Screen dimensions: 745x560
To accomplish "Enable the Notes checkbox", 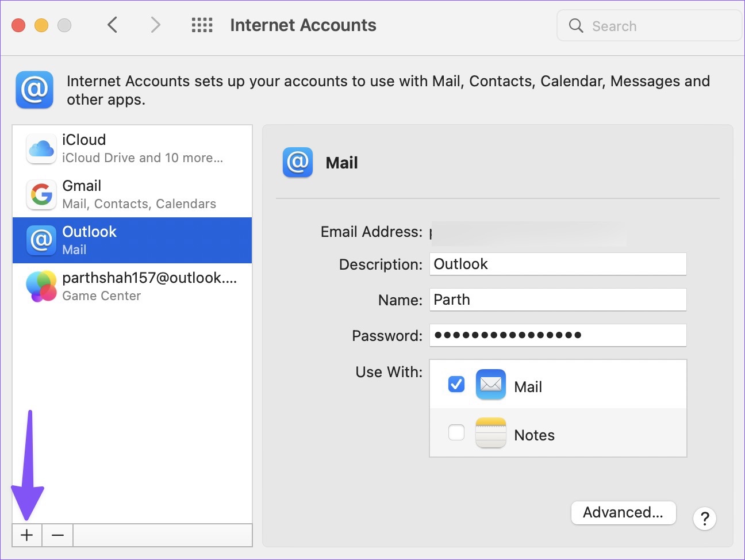I will (456, 432).
